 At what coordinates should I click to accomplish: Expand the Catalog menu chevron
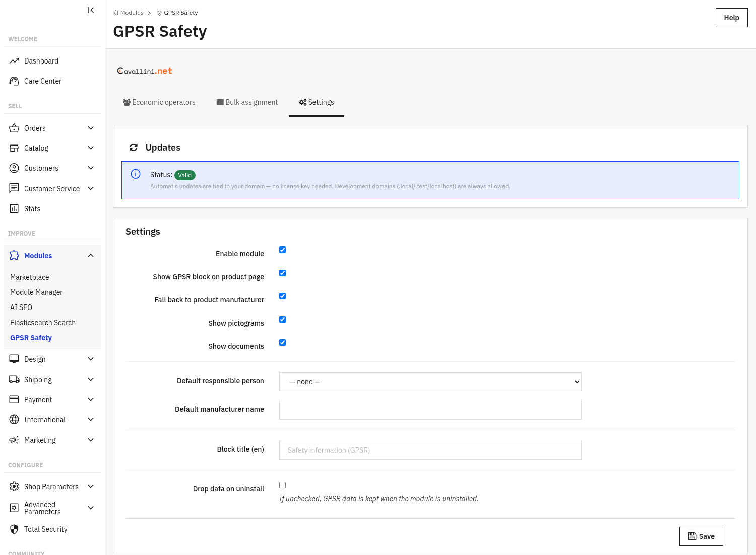point(91,148)
